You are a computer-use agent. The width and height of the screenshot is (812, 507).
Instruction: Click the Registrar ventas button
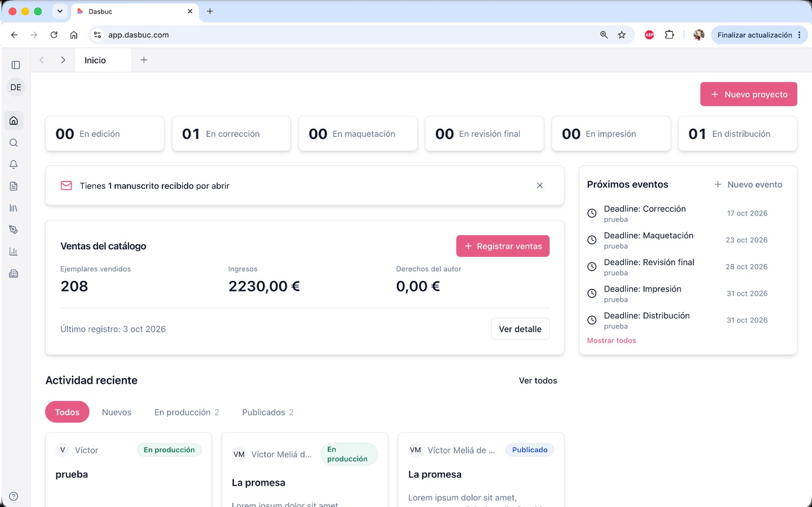click(503, 246)
